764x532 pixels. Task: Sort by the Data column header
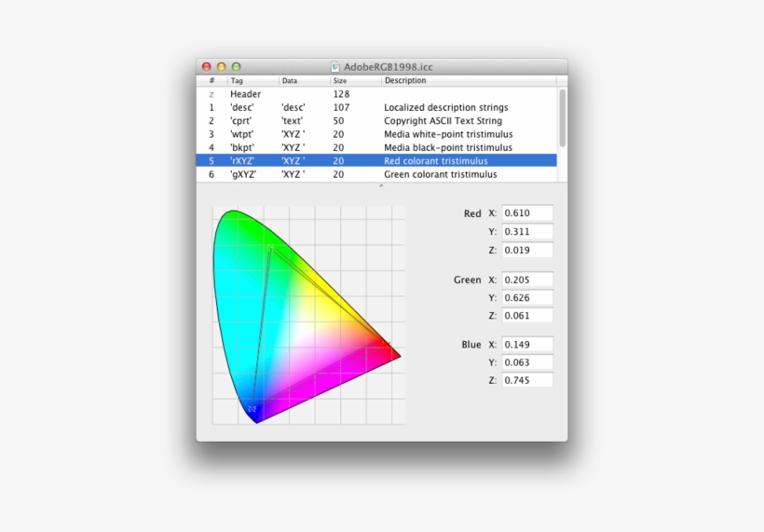[x=305, y=80]
